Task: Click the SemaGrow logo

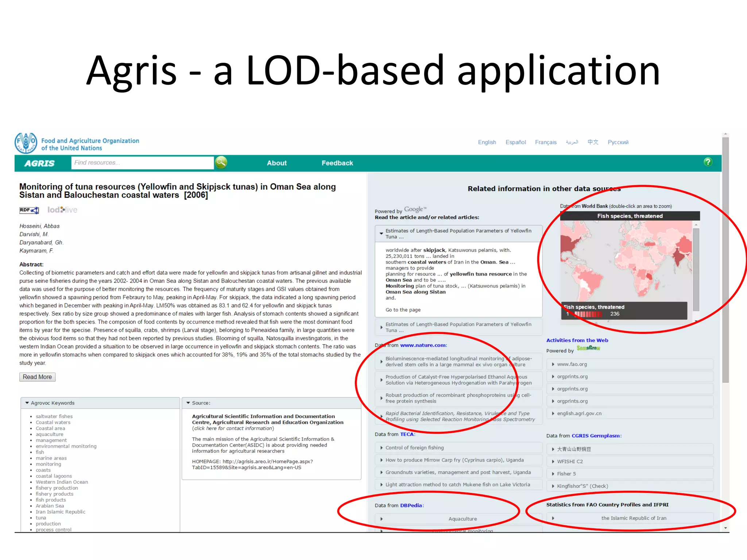Action: pos(588,348)
